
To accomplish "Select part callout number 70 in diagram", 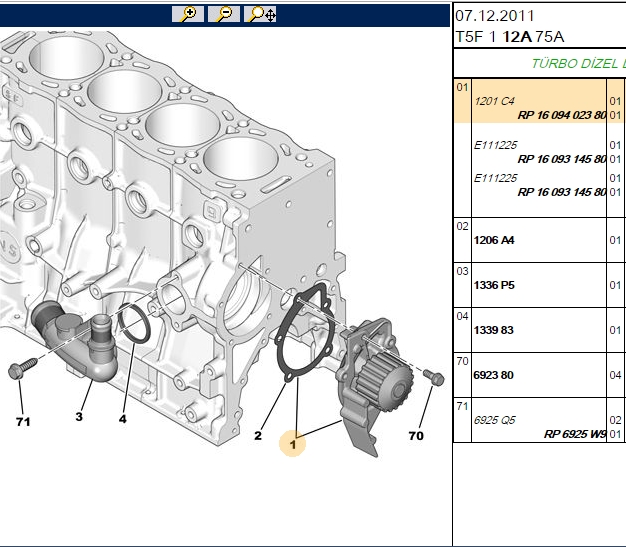I will (416, 436).
